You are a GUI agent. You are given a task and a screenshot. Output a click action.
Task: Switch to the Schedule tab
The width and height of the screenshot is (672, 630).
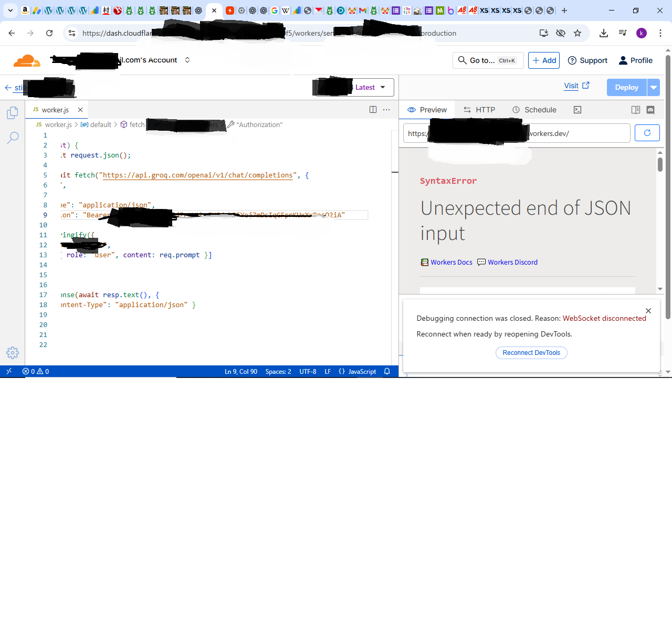534,110
